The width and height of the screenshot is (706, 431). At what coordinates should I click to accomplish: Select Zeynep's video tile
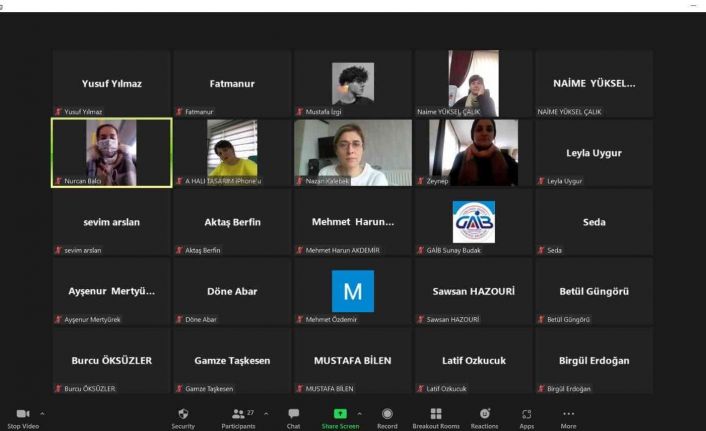click(474, 153)
